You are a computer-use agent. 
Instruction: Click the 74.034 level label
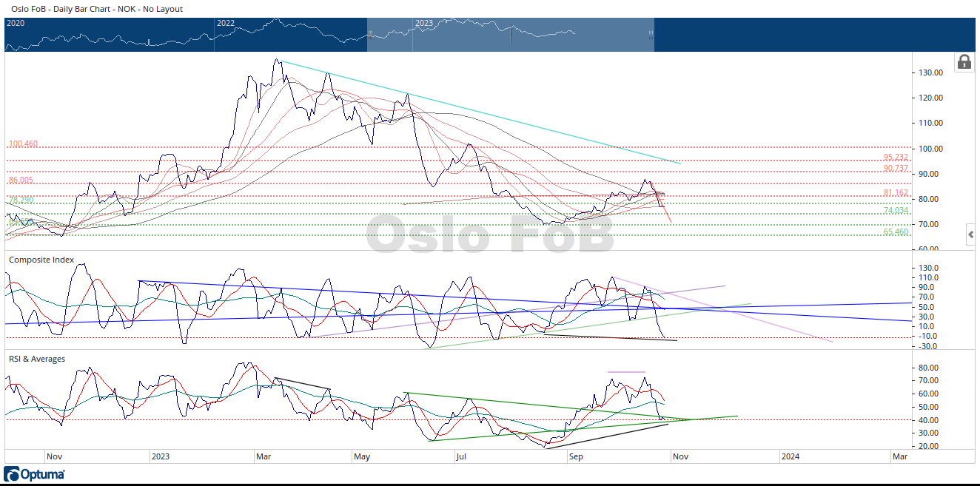coord(896,210)
